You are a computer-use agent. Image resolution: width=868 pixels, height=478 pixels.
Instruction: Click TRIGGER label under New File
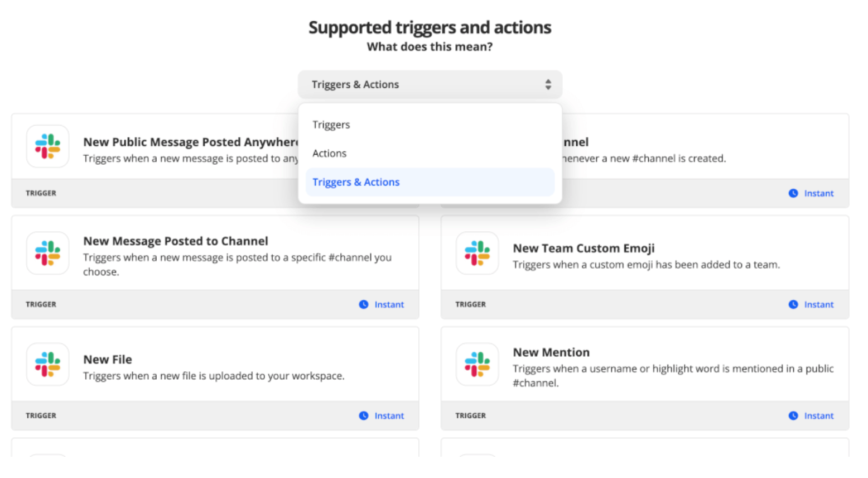(41, 415)
